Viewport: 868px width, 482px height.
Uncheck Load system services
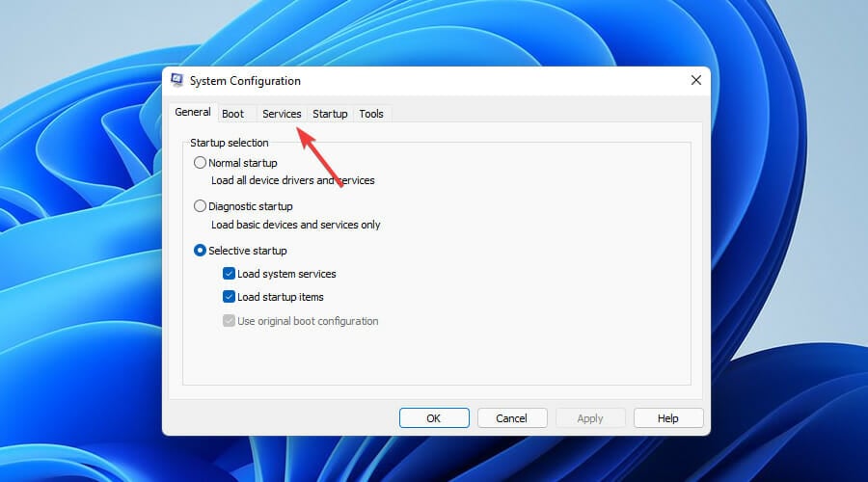(x=229, y=274)
